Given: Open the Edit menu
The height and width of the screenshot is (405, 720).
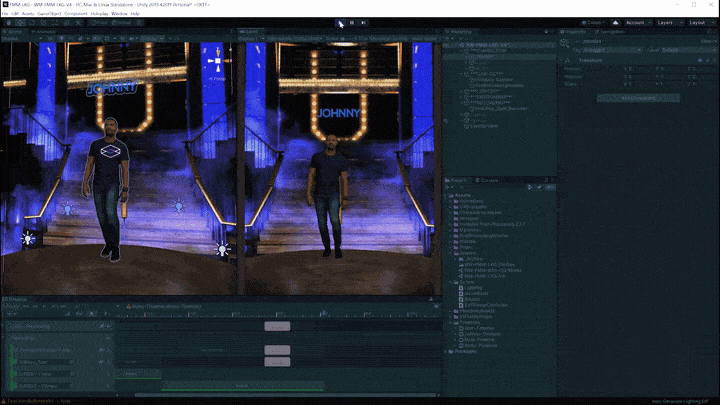Looking at the screenshot, I should pos(15,14).
